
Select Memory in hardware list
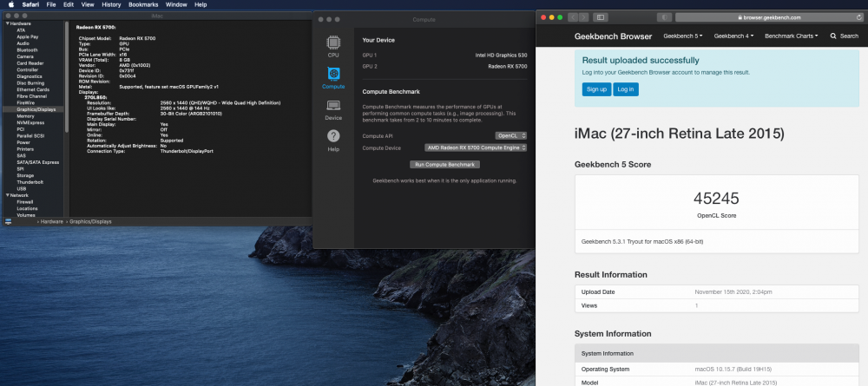pyautogui.click(x=25, y=116)
